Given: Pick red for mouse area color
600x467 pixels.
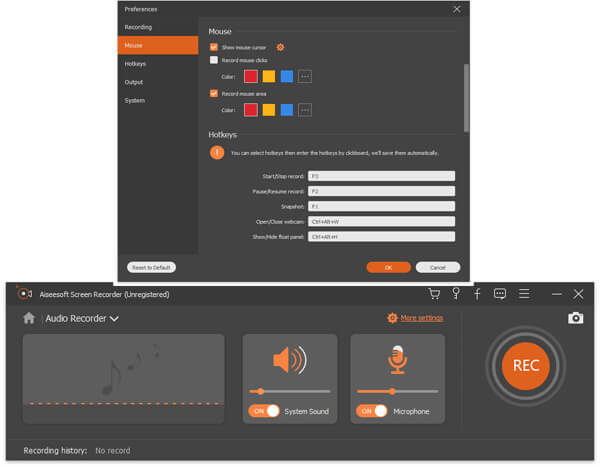Looking at the screenshot, I should [x=251, y=110].
